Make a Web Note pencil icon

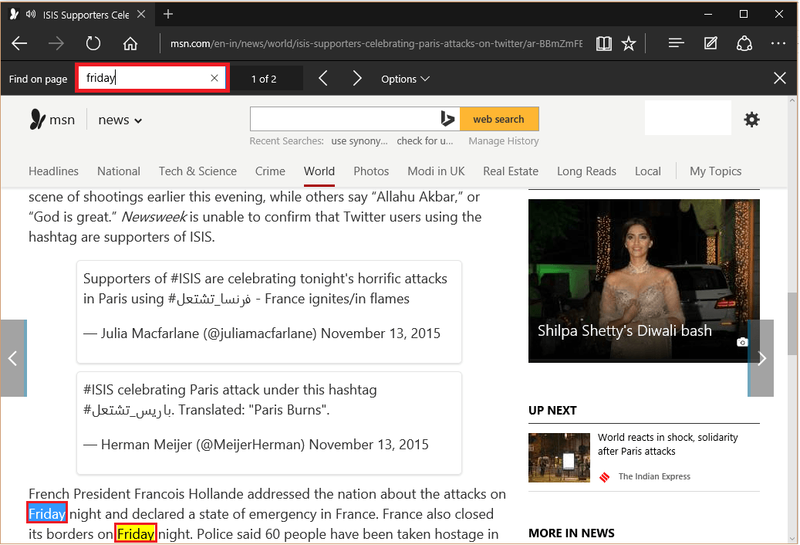pyautogui.click(x=710, y=43)
